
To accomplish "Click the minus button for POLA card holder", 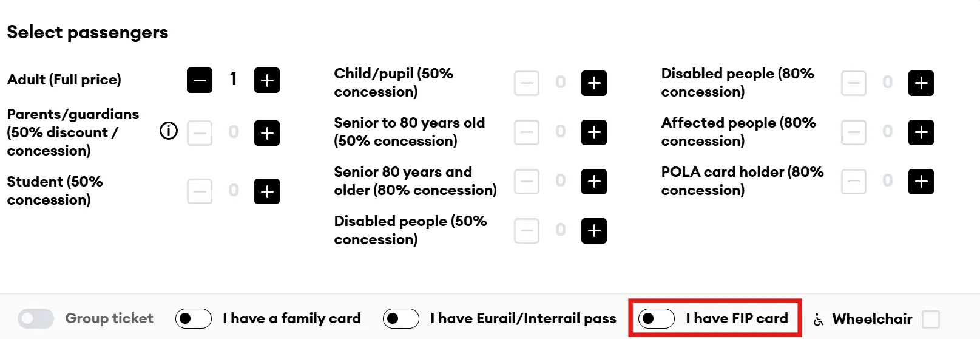I will [x=854, y=182].
